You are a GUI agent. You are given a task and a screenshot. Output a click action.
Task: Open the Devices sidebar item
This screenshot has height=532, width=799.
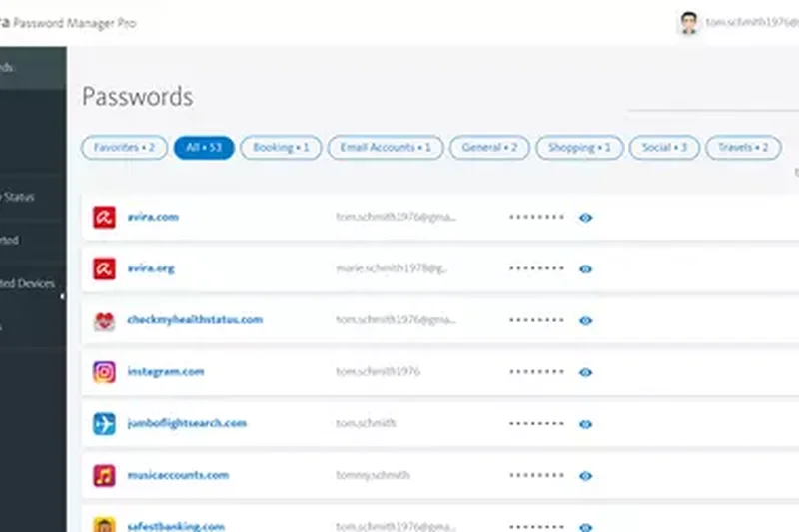pos(28,283)
